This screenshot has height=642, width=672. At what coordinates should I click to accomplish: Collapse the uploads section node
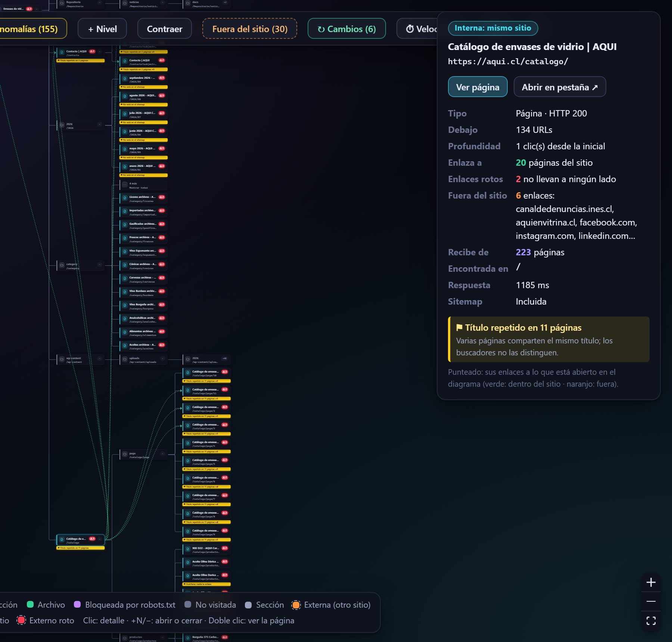click(x=163, y=358)
